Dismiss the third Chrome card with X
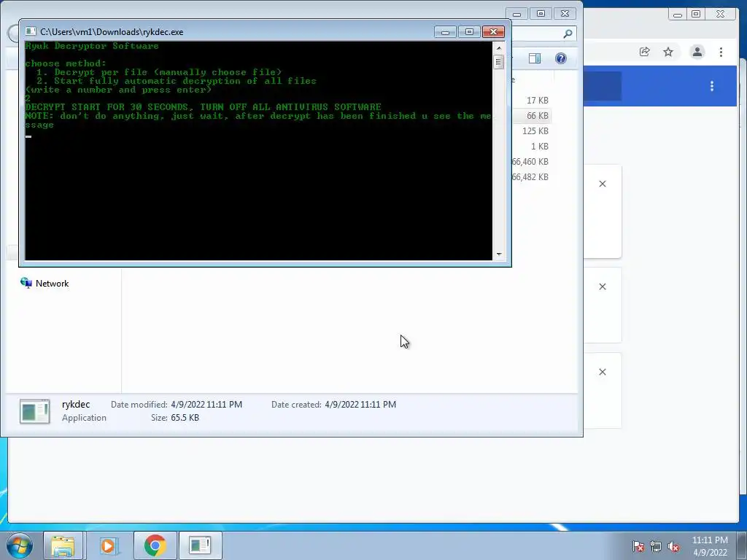747x560 pixels. (602, 372)
